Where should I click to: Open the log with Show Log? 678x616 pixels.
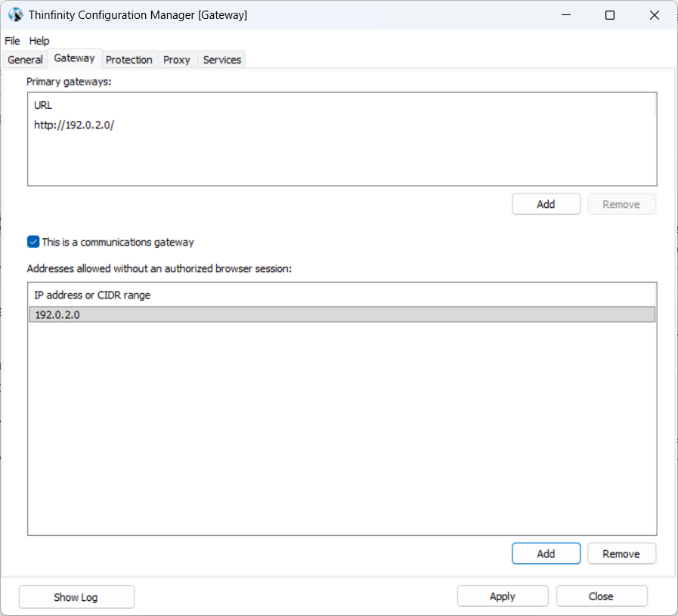tap(76, 597)
